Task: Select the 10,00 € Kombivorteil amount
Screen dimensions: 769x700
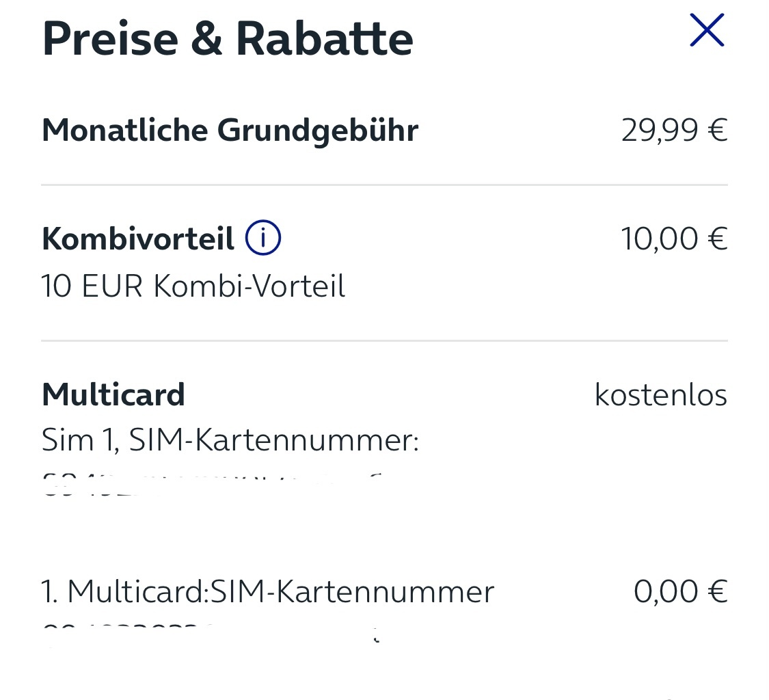Action: tap(675, 239)
